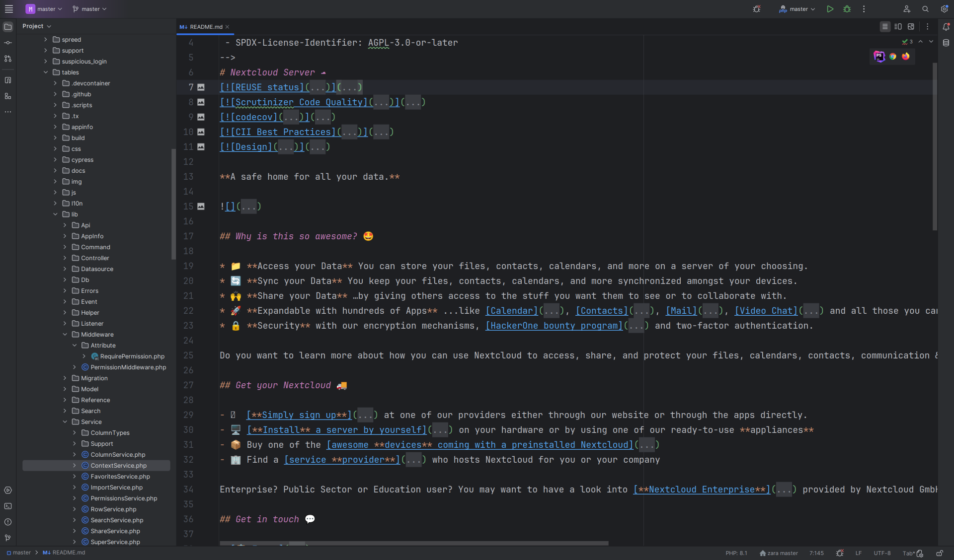Open the master branch dropdown
Viewport: 954px width, 560px height.
coord(89,9)
